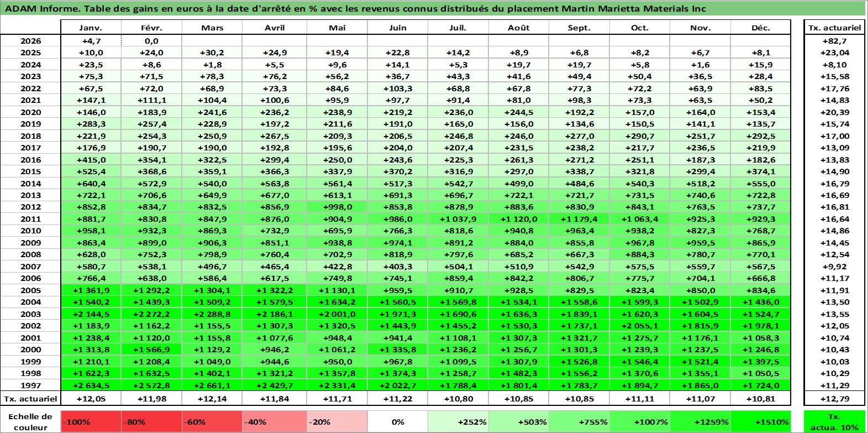Select the '+998,0' cell for May 2012
The height and width of the screenshot is (433, 868).
pos(337,207)
